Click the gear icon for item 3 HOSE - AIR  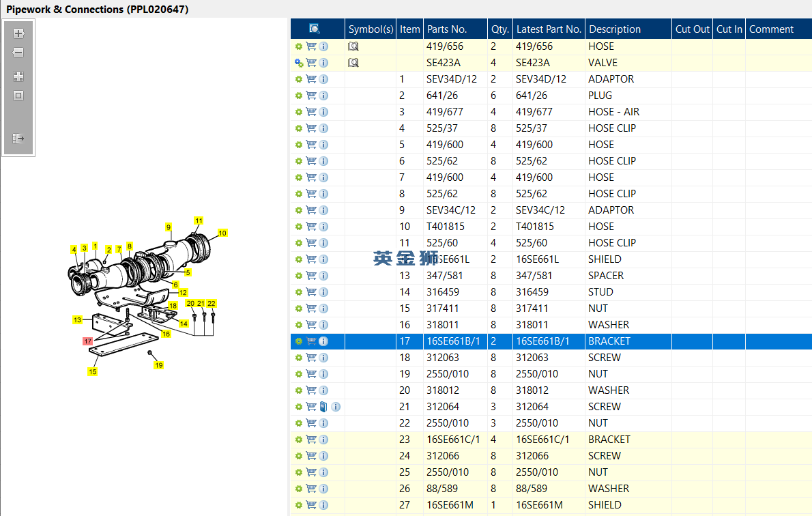(299, 112)
